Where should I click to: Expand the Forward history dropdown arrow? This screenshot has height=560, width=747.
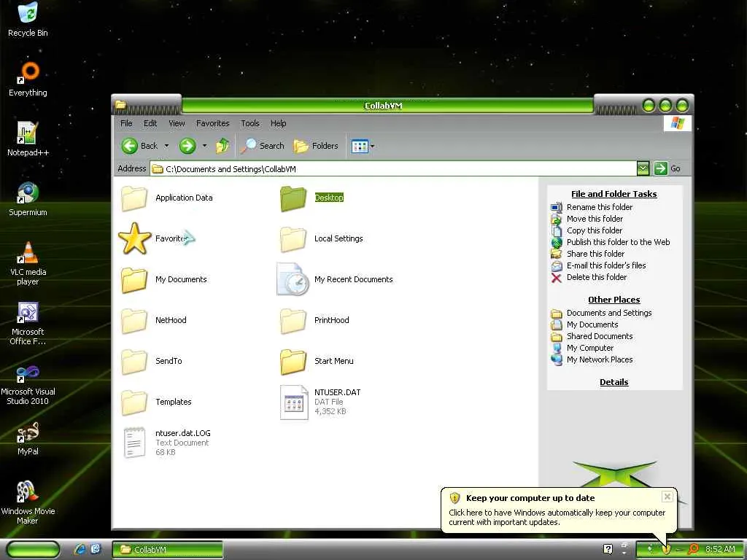coord(204,146)
